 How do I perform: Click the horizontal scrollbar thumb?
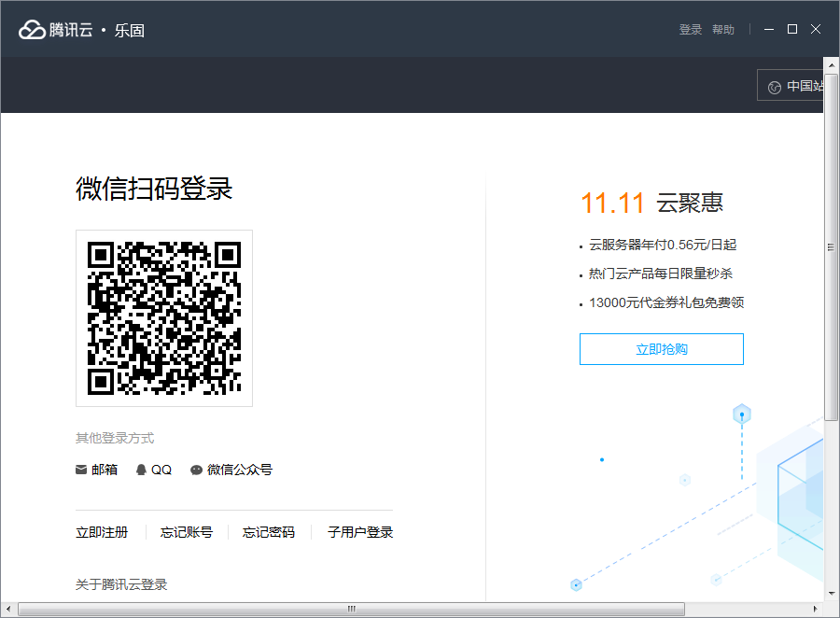pyautogui.click(x=352, y=609)
